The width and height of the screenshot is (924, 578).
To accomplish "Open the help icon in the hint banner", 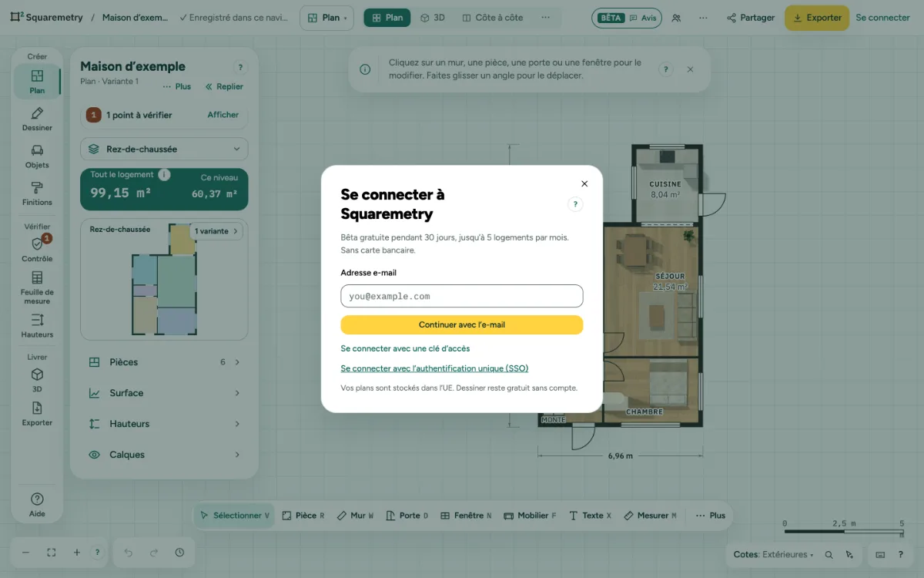I will click(x=666, y=69).
